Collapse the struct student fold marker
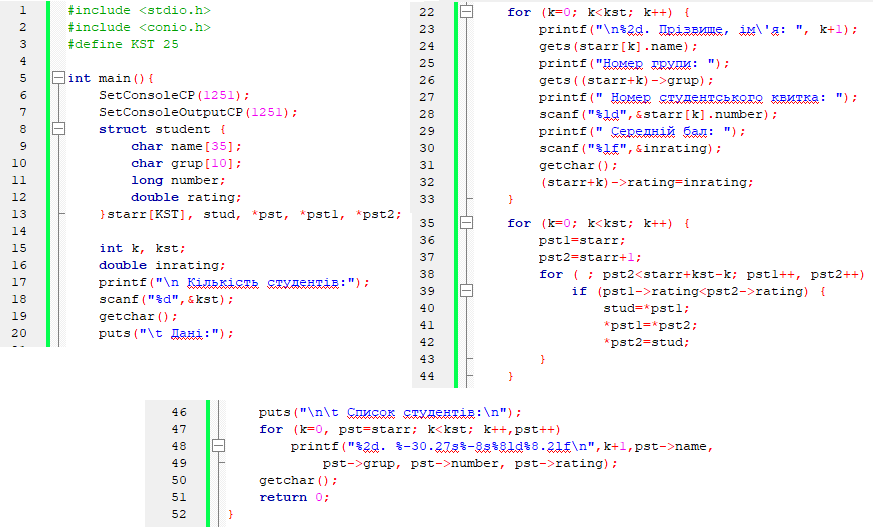Screen dimensions: 873x529 click(x=58, y=129)
